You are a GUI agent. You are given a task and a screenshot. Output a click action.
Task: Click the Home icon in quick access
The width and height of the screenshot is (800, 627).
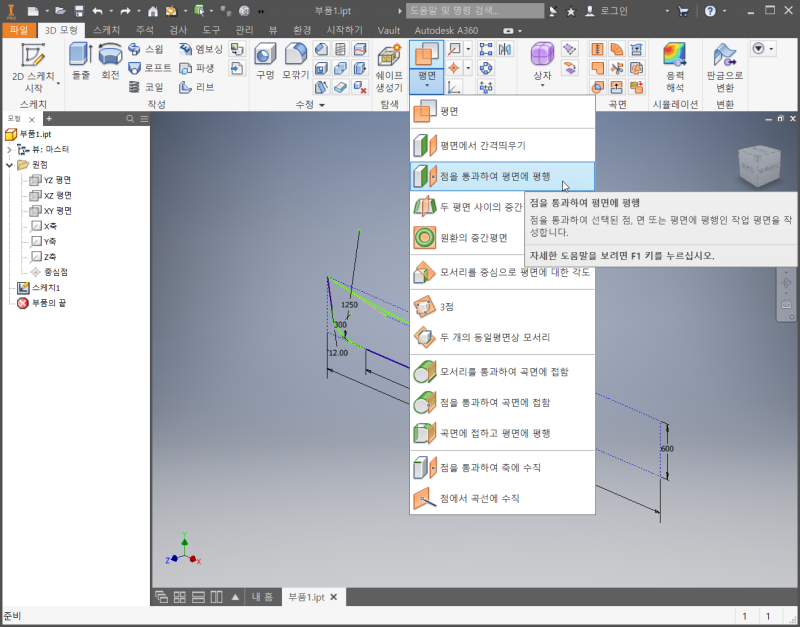[x=153, y=11]
